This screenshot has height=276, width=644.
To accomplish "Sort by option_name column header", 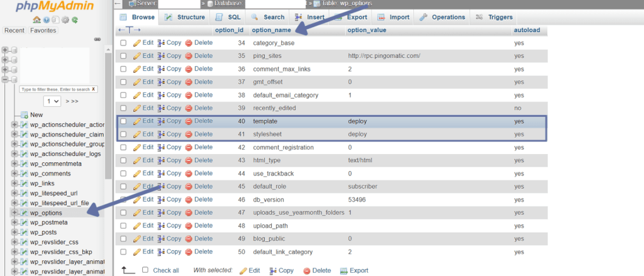I will pyautogui.click(x=271, y=30).
